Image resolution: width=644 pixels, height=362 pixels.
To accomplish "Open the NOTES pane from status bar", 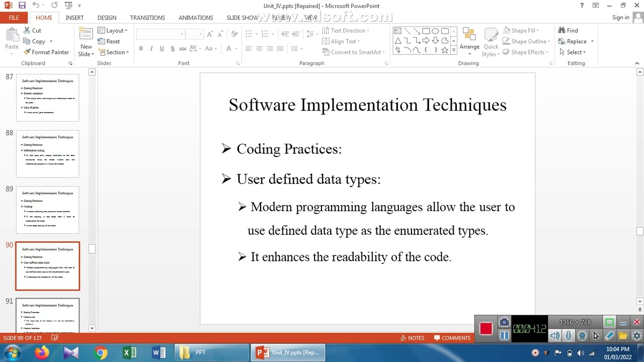I will (412, 338).
